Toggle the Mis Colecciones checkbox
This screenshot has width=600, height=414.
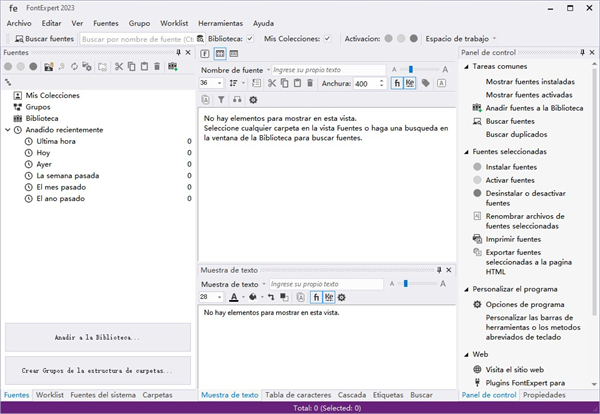(x=327, y=38)
